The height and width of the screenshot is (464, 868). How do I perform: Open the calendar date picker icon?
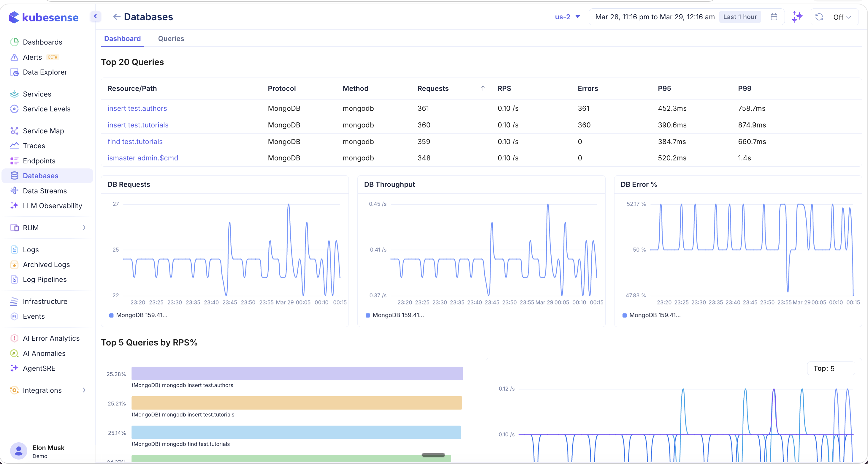774,17
